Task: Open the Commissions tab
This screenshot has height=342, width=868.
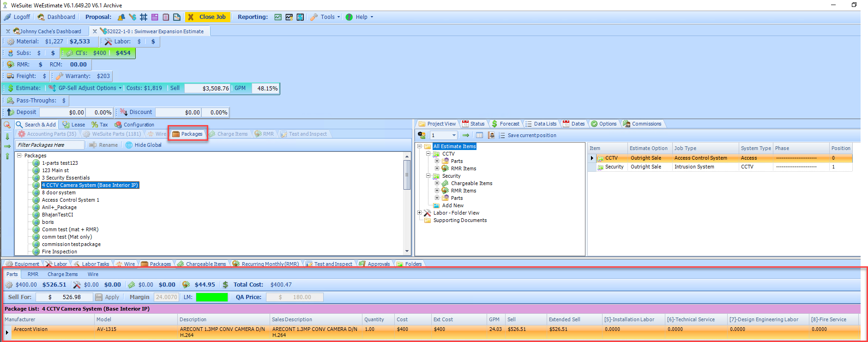Action: 642,124
